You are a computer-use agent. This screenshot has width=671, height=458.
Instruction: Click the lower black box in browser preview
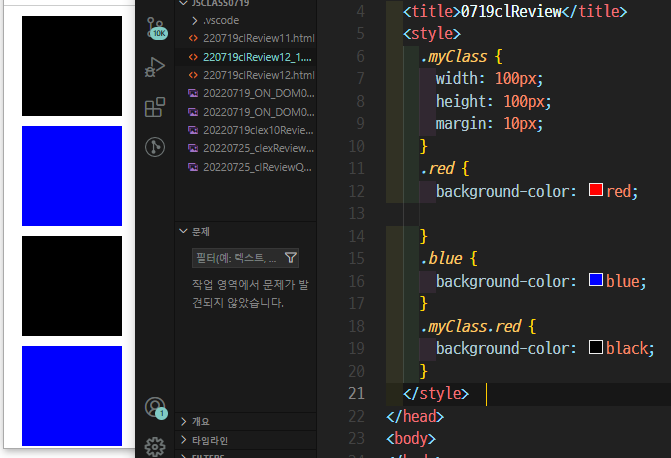(72, 286)
